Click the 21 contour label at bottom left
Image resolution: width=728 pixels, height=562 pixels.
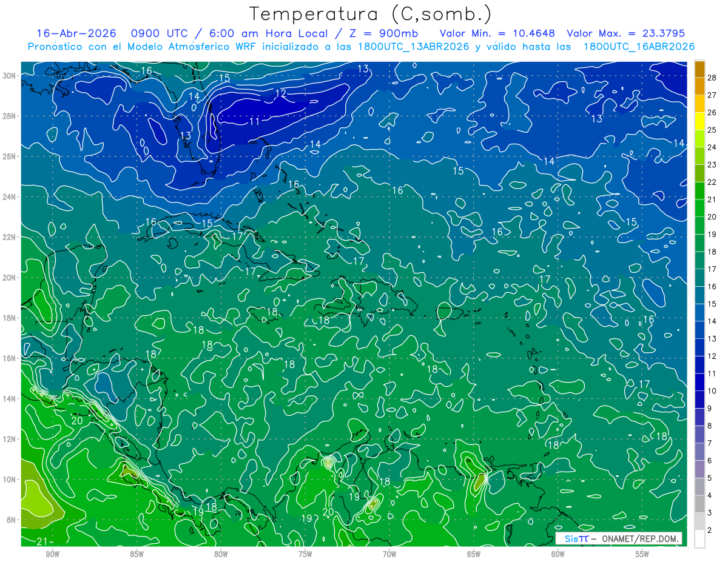click(42, 541)
